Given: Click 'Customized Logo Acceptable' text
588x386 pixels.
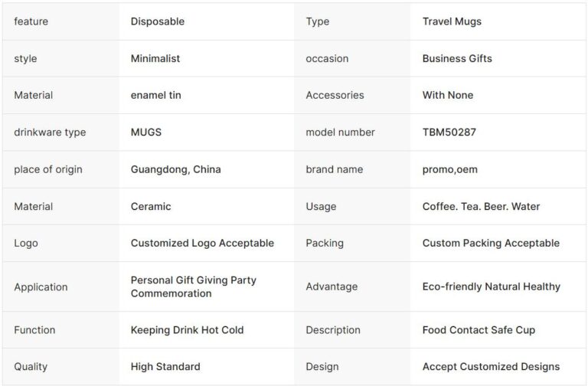Looking at the screenshot, I should (202, 243).
